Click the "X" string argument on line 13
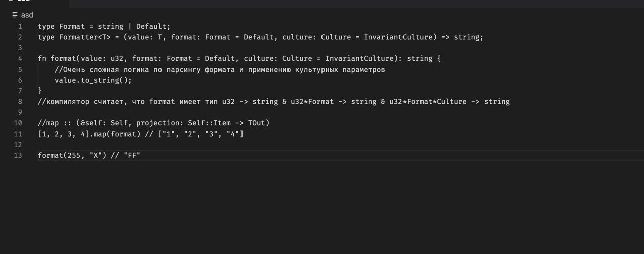 tap(96, 155)
